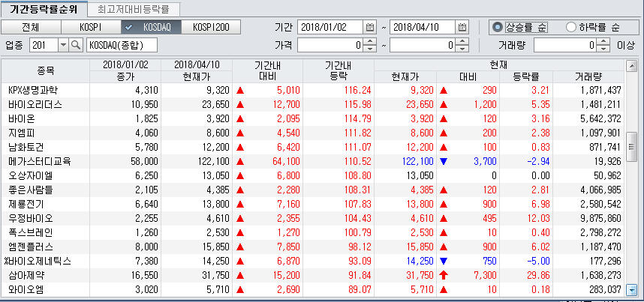The height and width of the screenshot is (302, 644).
Task: Select the 폭스브레인 stock row
Action: tap(312, 232)
